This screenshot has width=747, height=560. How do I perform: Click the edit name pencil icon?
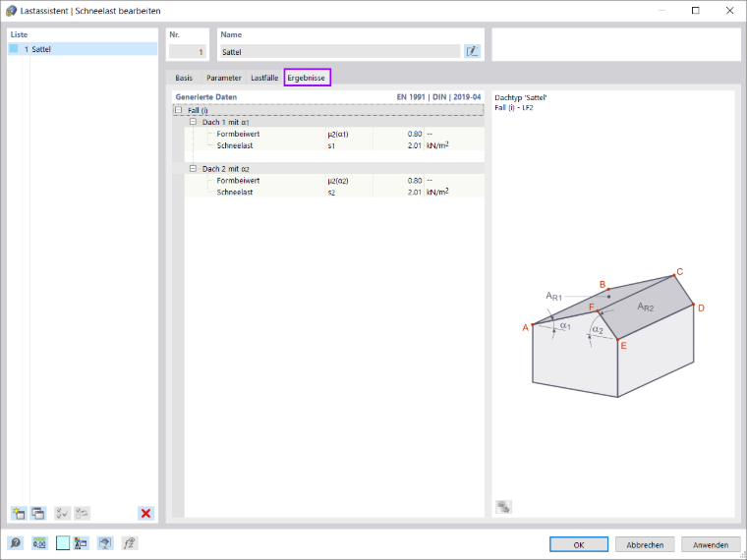[472, 51]
